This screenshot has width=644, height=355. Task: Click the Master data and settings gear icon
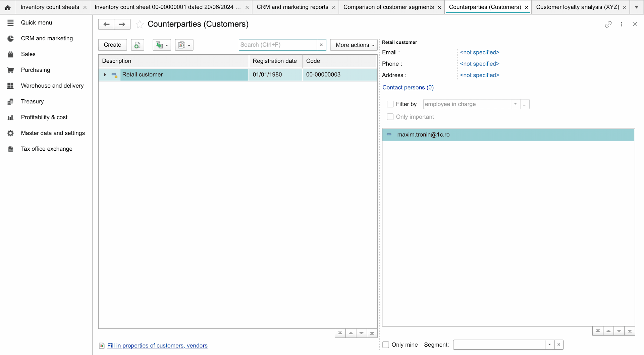click(x=10, y=133)
